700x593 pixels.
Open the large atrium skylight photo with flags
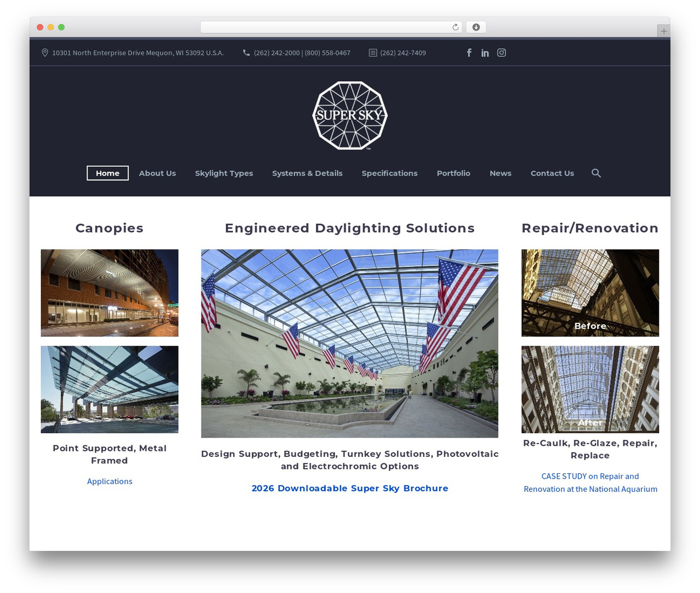(349, 344)
